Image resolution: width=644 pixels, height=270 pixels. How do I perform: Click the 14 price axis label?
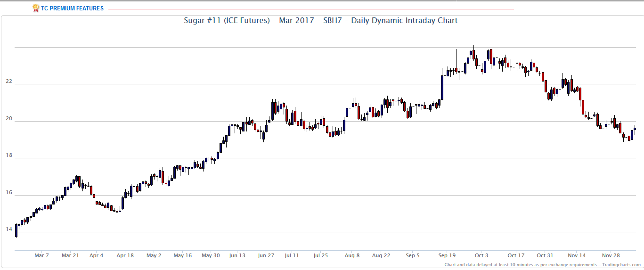tap(9, 229)
